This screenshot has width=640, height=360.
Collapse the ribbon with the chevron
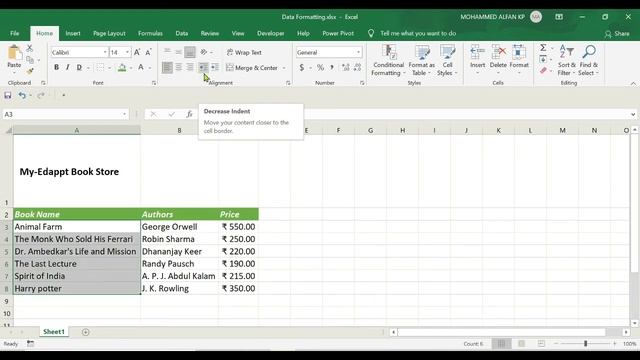(633, 83)
